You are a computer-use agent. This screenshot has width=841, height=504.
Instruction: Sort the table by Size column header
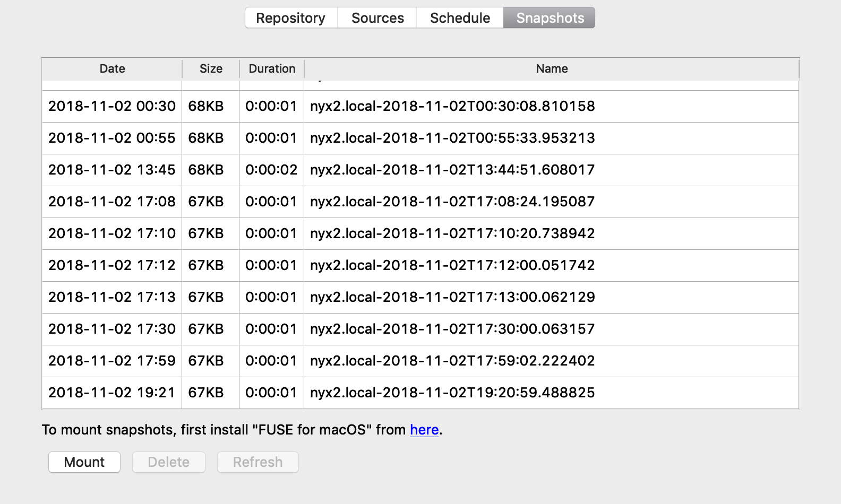point(211,69)
